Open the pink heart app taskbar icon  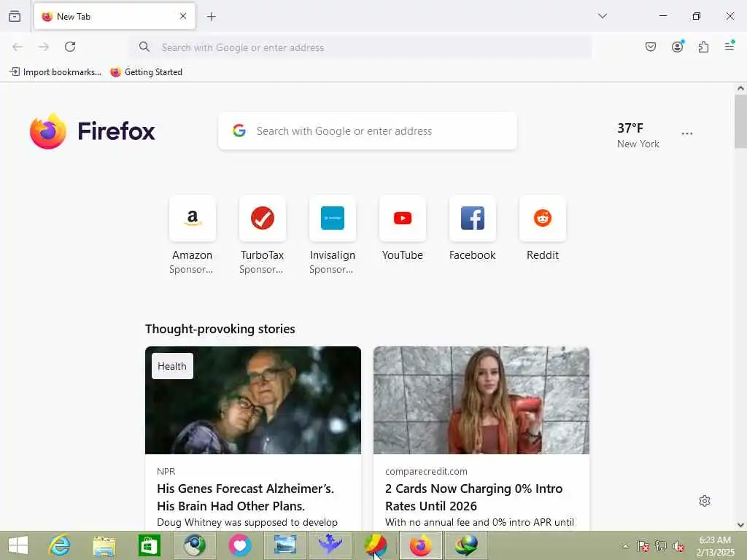[x=239, y=545]
